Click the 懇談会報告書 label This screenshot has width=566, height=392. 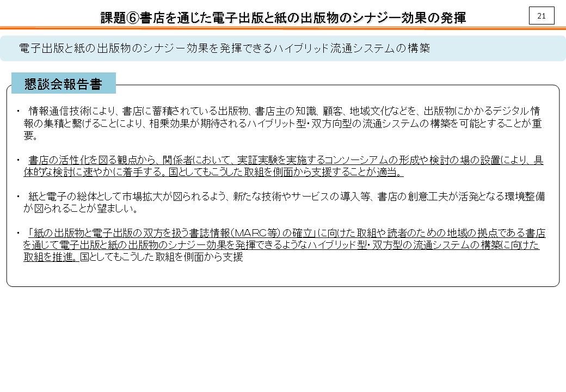pos(64,84)
